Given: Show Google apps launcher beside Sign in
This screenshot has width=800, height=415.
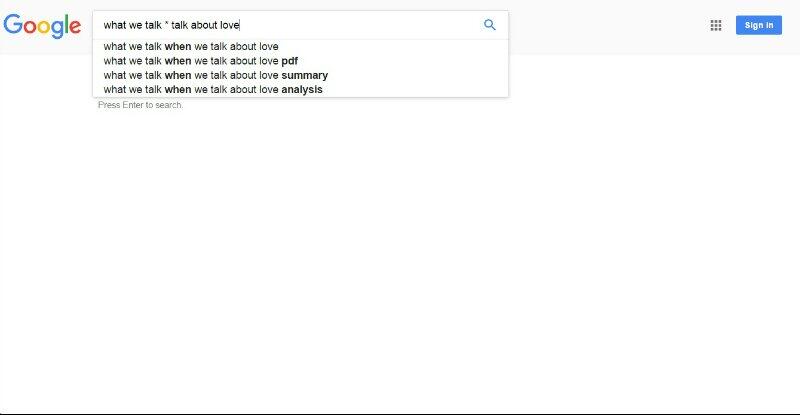Looking at the screenshot, I should tap(716, 25).
